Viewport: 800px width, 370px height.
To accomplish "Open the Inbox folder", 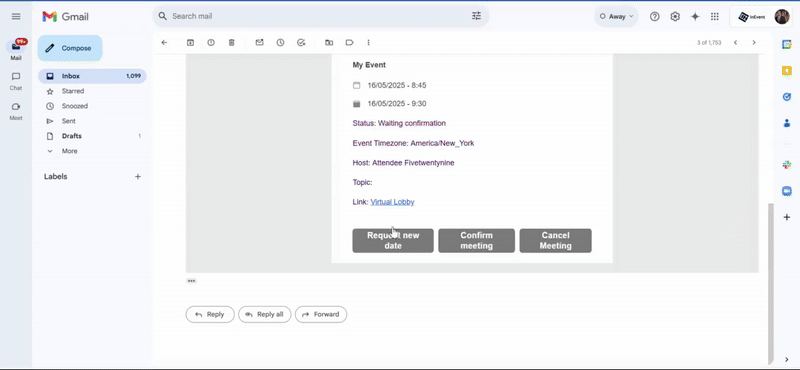I will pos(92,76).
